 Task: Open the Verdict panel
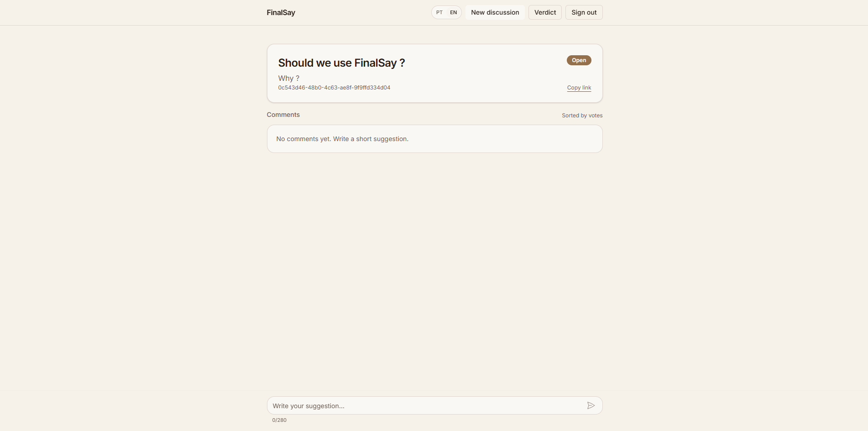point(544,12)
